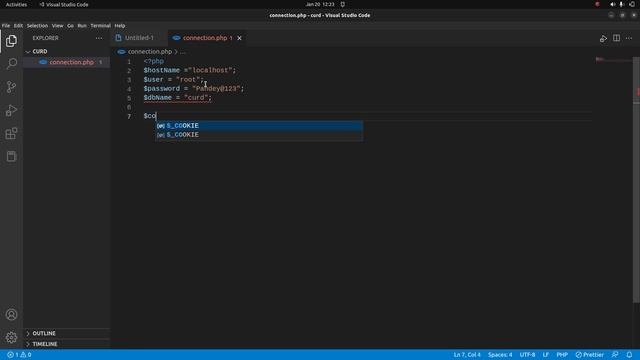Image resolution: width=640 pixels, height=360 pixels.
Task: Open the Manage gear icon
Action: point(11,337)
